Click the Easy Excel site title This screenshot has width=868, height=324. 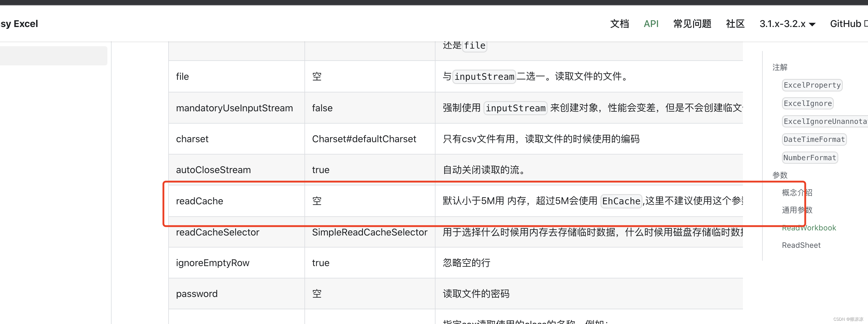(x=19, y=24)
